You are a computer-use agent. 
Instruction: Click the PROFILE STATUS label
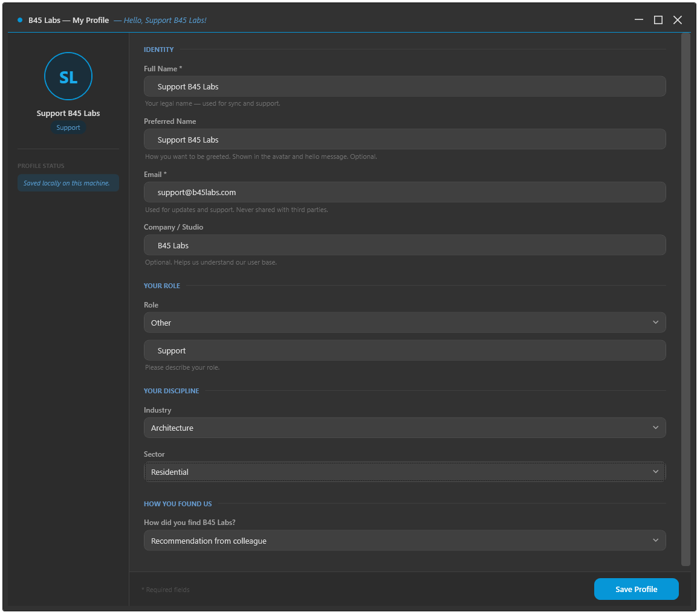(41, 166)
